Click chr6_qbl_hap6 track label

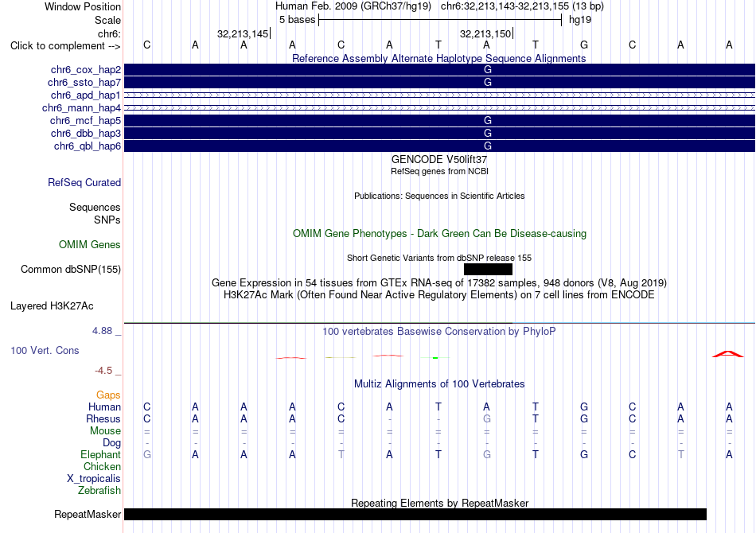click(x=88, y=146)
